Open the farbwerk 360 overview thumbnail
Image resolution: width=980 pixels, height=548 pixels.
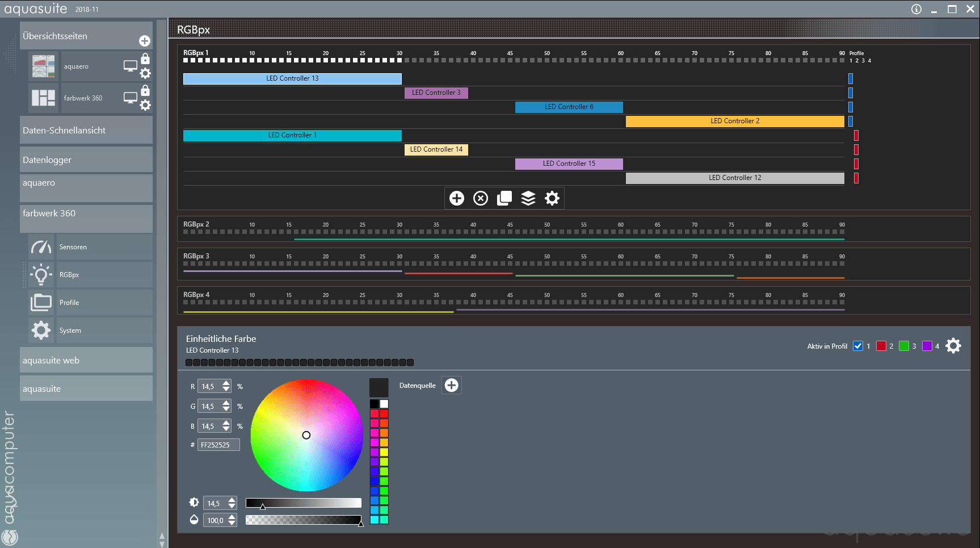tap(44, 98)
